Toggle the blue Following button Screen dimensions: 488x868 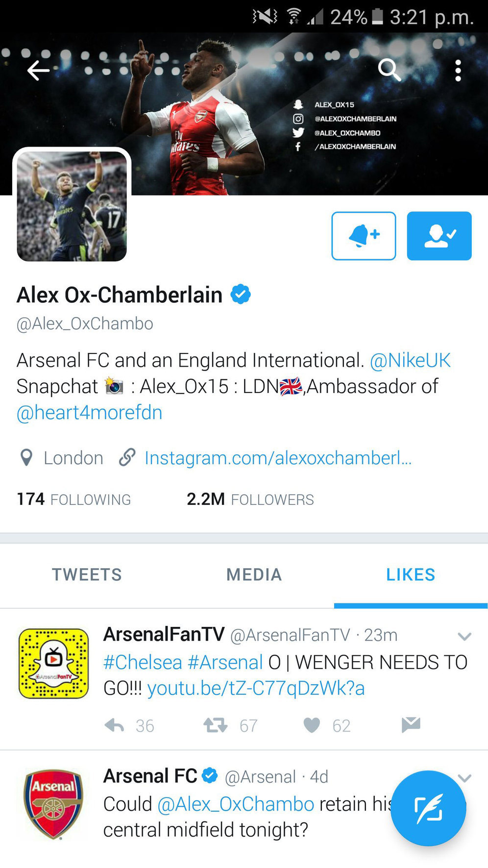[x=439, y=236]
